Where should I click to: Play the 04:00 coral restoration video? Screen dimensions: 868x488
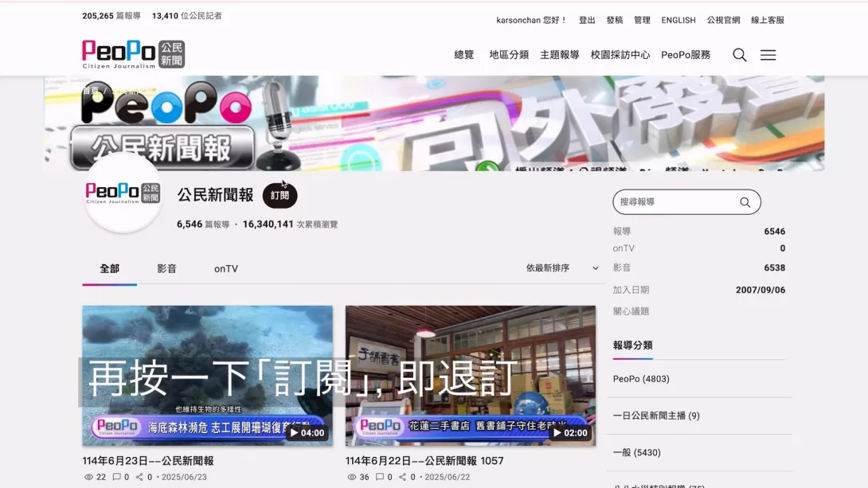[x=307, y=432]
